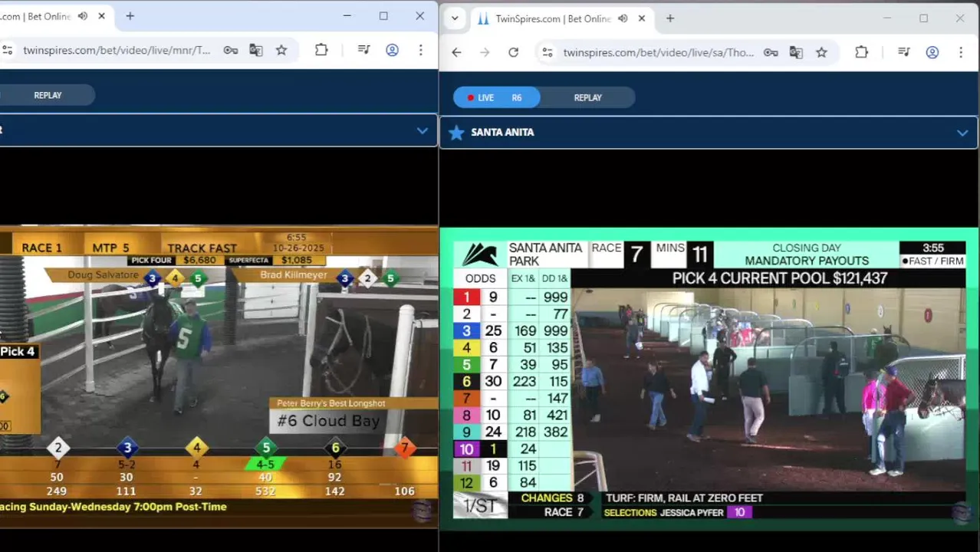Open extensions in left browser window

321,51
